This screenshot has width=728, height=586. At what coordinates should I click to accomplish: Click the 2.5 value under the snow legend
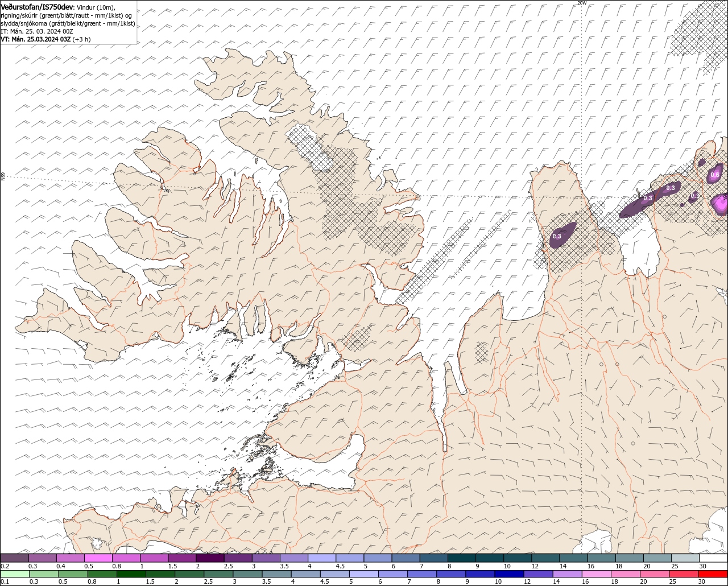228,566
